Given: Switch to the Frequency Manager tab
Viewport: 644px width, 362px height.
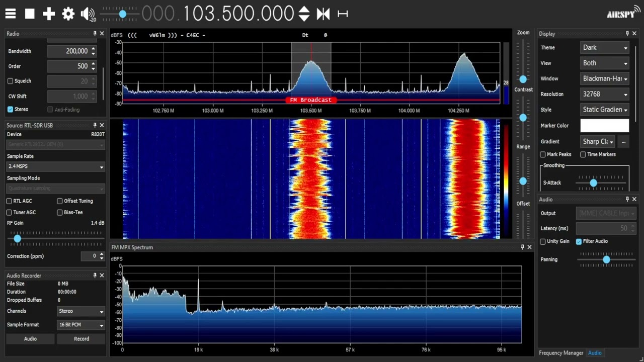Looking at the screenshot, I should (561, 353).
